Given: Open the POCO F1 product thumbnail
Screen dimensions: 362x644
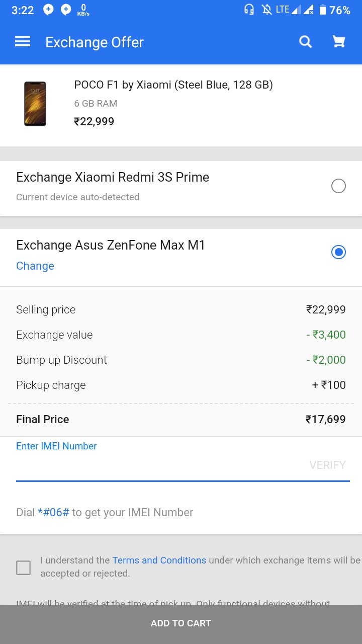Looking at the screenshot, I should 35,104.
